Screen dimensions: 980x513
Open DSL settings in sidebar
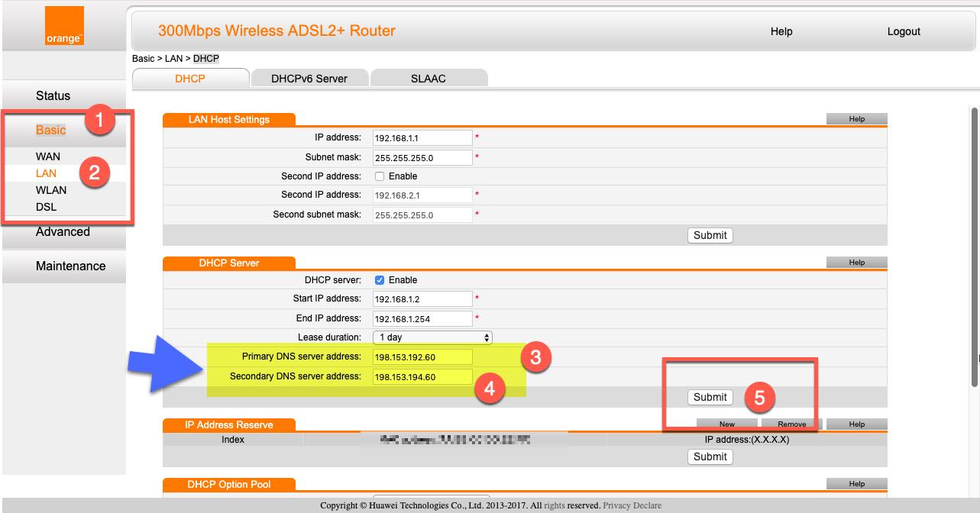point(46,207)
